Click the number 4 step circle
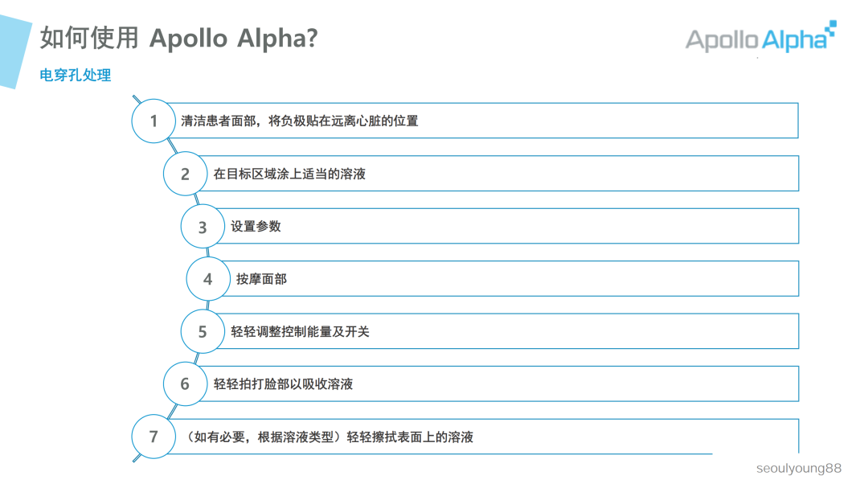The width and height of the screenshot is (868, 488). click(x=208, y=279)
